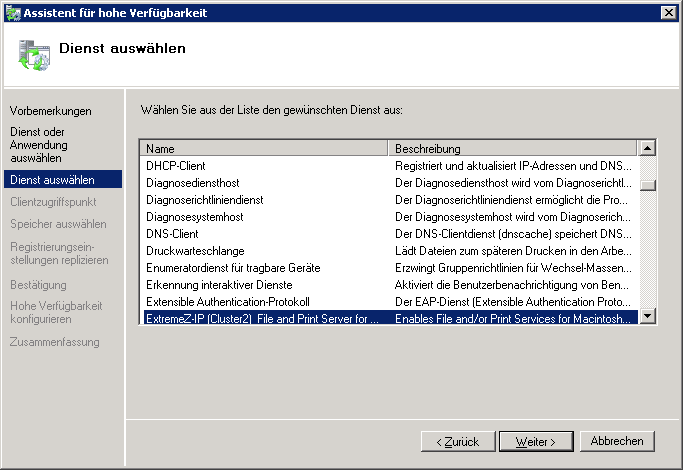Click the description 'Lädt Dateien zum späteren Drucken'
Viewport: 683px width, 470px height.
(513, 251)
